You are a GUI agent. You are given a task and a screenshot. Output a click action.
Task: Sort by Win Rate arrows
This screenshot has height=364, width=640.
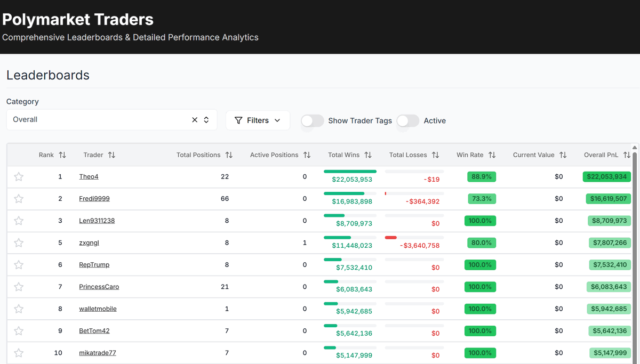(492, 155)
